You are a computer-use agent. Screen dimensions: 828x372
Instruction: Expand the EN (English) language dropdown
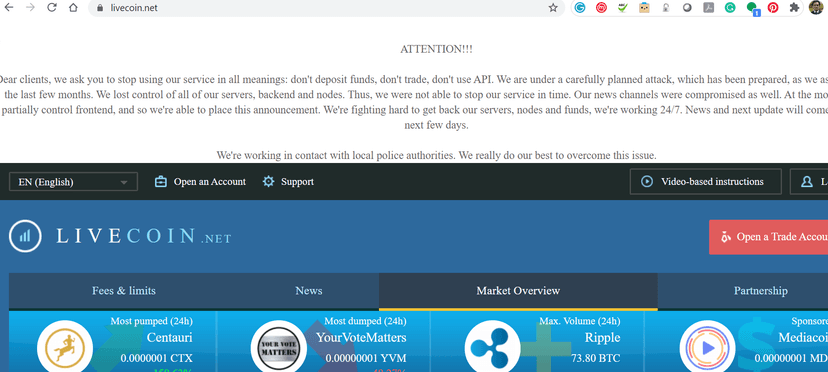(73, 182)
